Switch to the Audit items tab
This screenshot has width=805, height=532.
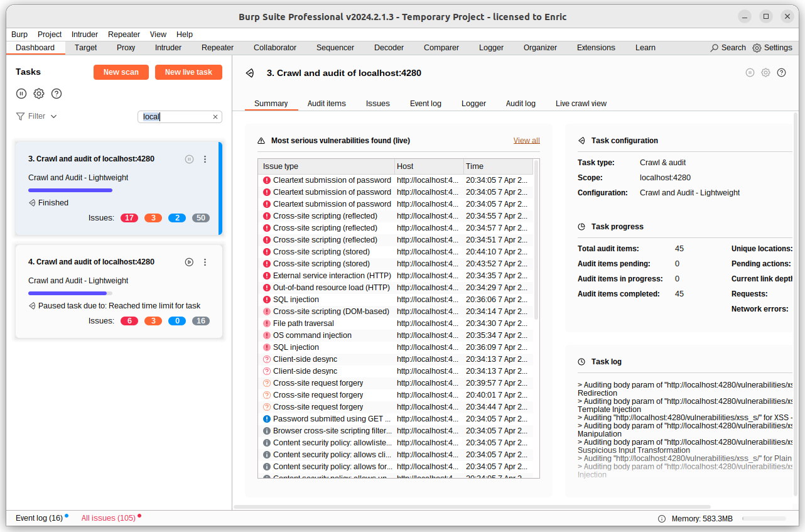pos(327,103)
